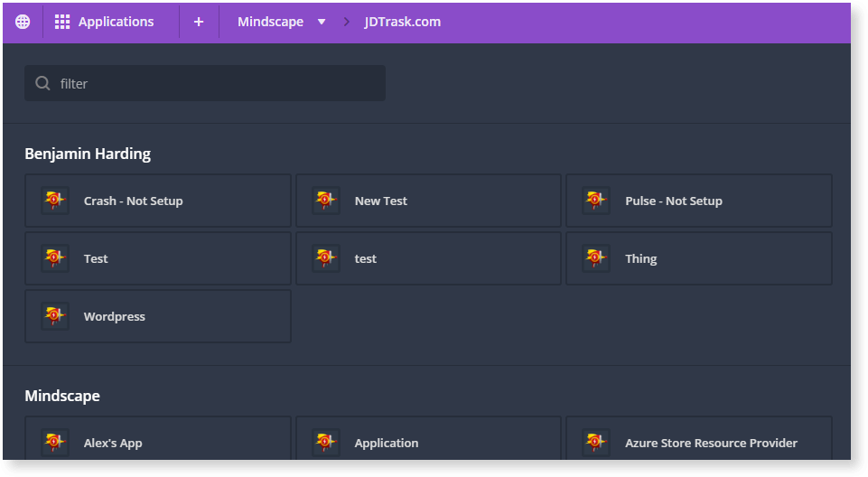The width and height of the screenshot is (868, 477).
Task: Open Alex's App card
Action: coord(158,438)
